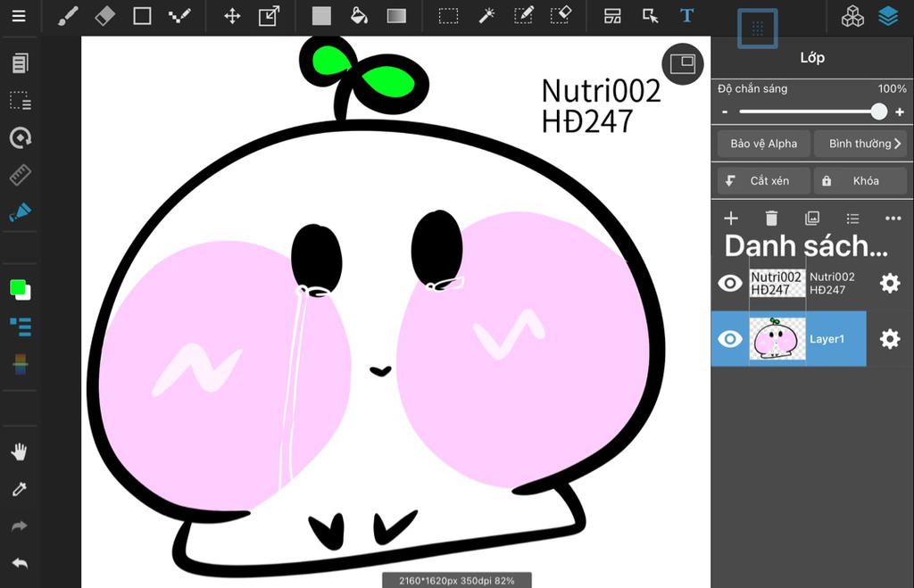The image size is (914, 588).
Task: Open settings gear for Nutri002 layer
Action: (x=890, y=283)
